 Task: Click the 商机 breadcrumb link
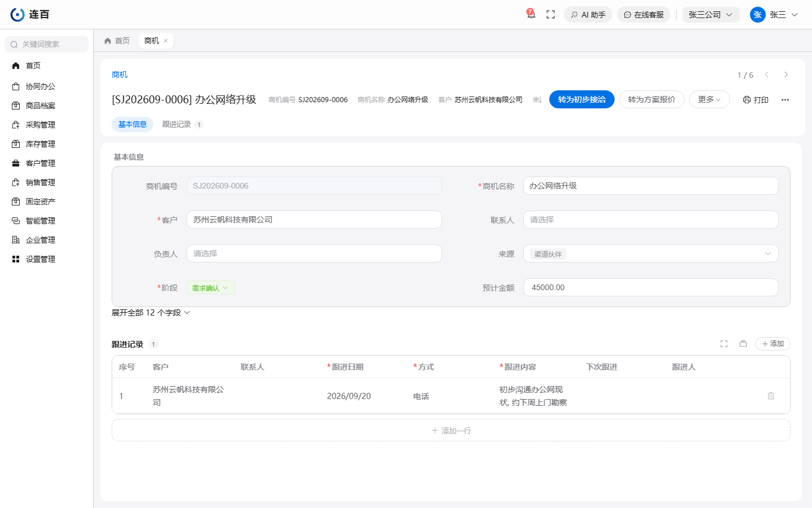point(120,75)
